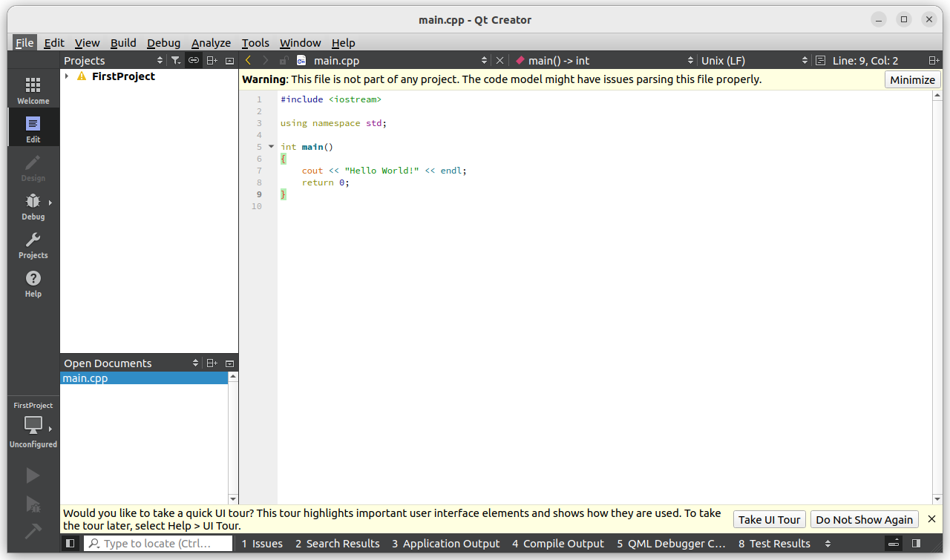Click the #include <iostream> line
The width and height of the screenshot is (950, 560).
point(331,99)
